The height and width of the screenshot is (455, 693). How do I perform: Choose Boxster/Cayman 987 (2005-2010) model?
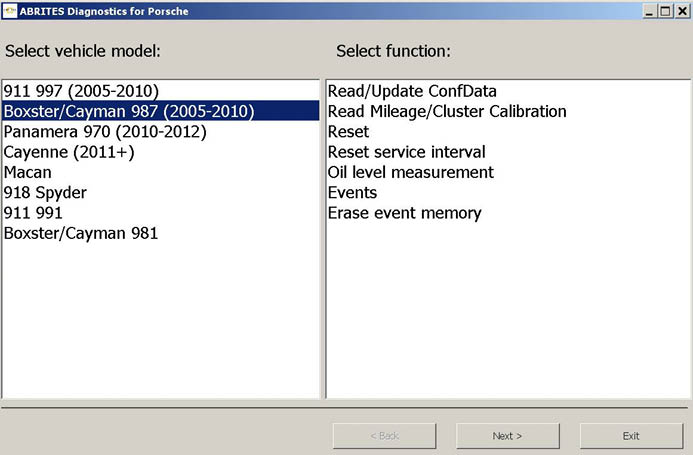click(x=128, y=111)
